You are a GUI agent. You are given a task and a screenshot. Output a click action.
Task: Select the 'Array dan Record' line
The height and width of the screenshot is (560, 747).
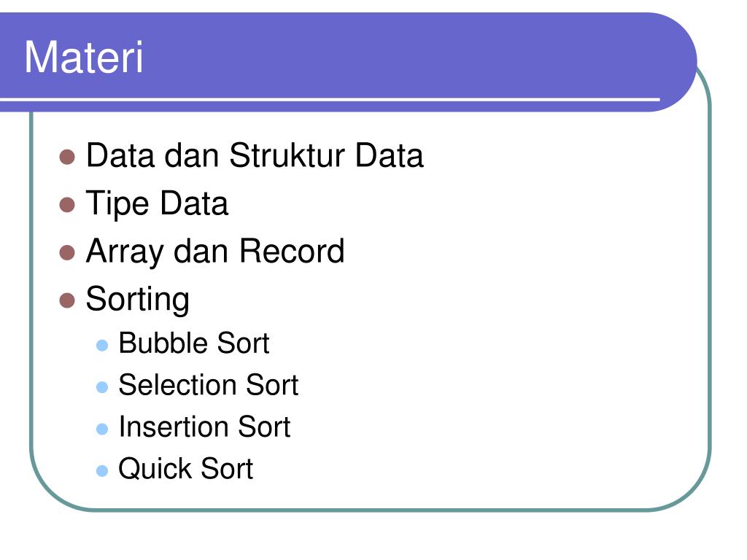click(x=215, y=252)
